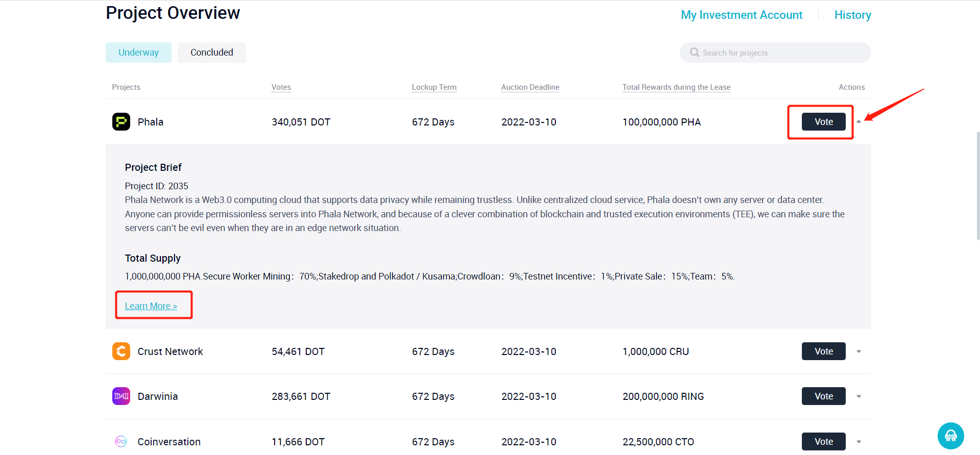Click the 22,500,000 CTO rewards value
Viewport: 980px width, 455px height.
658,442
